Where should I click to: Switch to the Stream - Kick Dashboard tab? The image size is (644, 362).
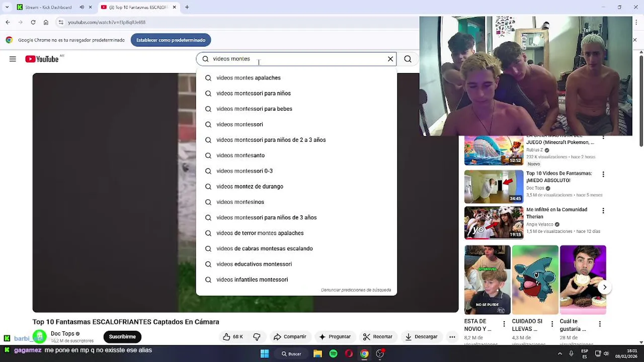coord(48,7)
